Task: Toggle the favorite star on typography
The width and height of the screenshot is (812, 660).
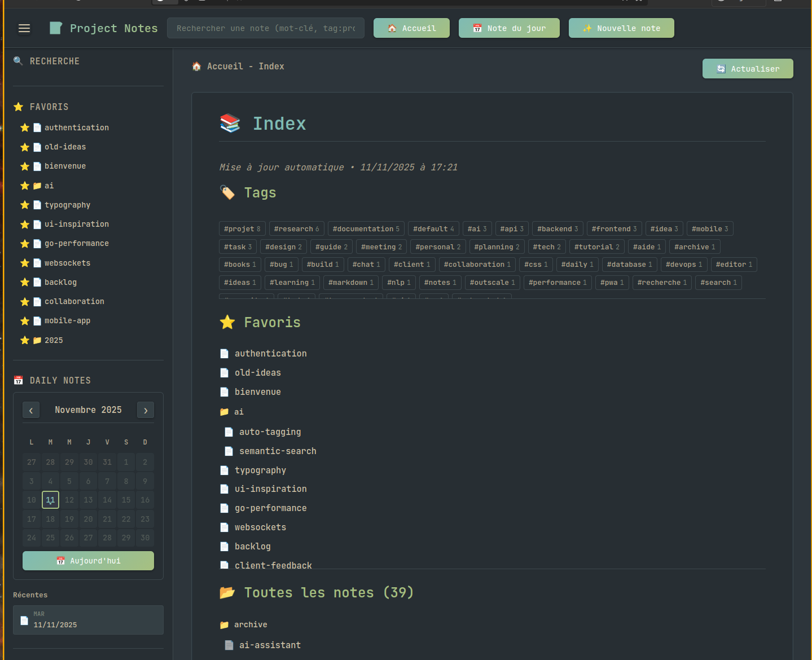Action: (x=25, y=205)
